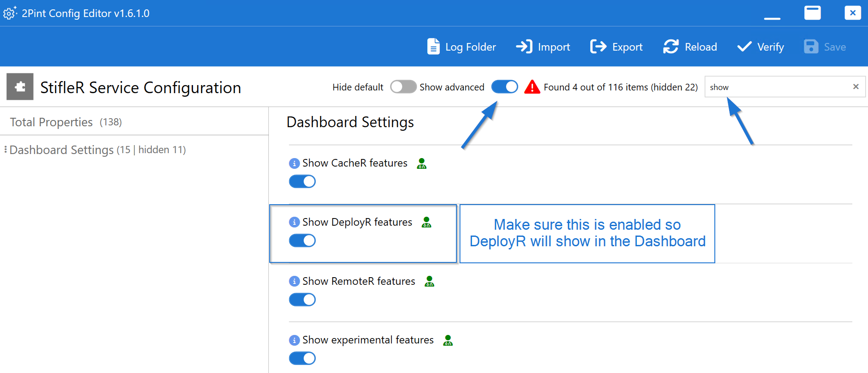Click the Export arrow icon
The height and width of the screenshot is (373, 868).
click(x=598, y=47)
